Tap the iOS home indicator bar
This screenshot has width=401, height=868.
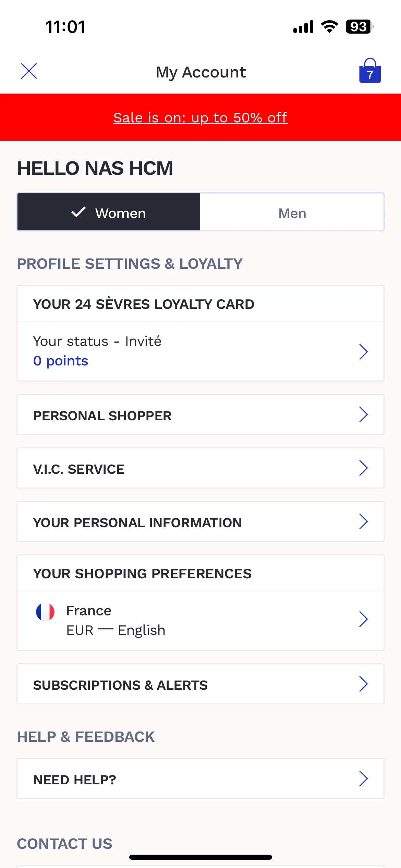click(200, 857)
